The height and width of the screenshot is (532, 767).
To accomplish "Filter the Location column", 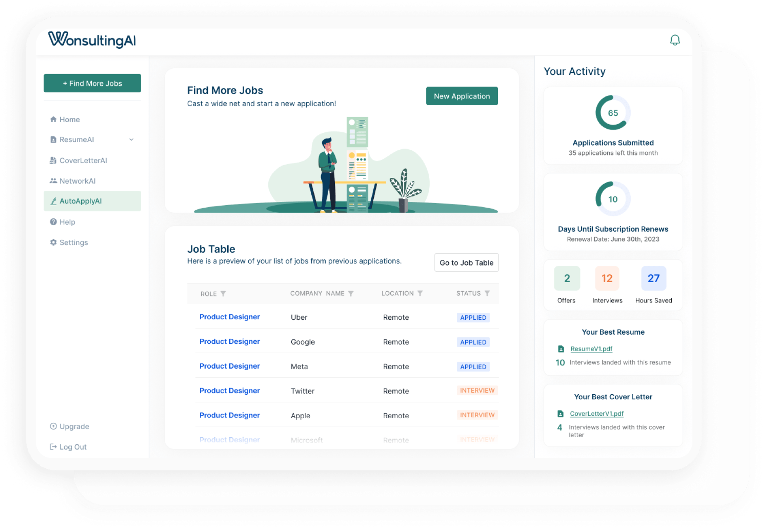I will (x=420, y=293).
